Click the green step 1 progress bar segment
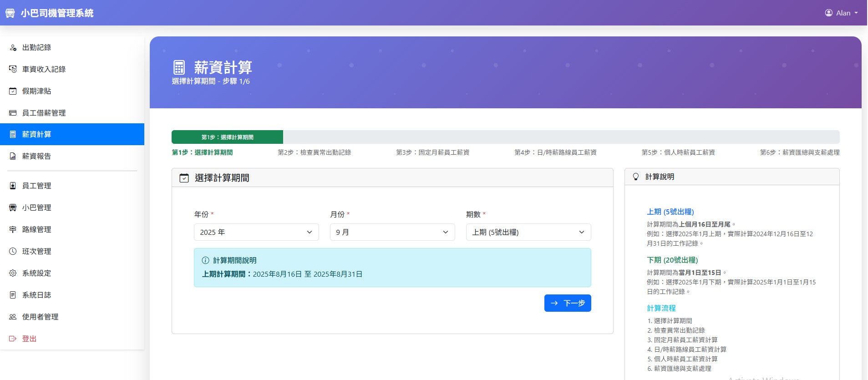 (227, 137)
